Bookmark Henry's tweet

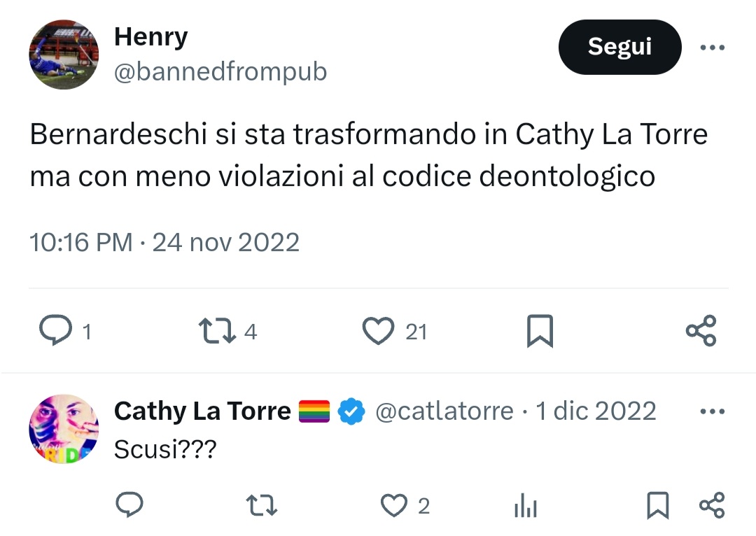pos(540,331)
